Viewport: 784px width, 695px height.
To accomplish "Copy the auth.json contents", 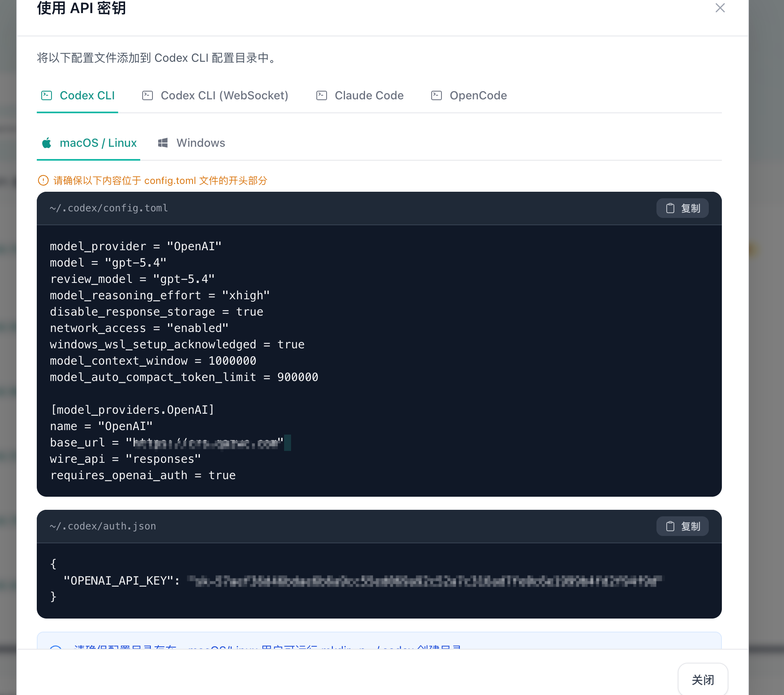I will pos(682,527).
